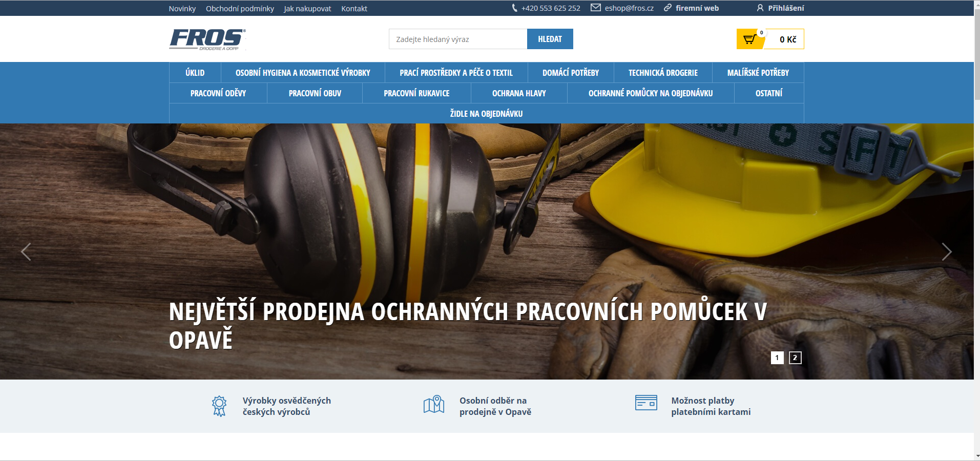Click the user icon next to Přihlášení
The width and height of the screenshot is (980, 461).
(760, 8)
